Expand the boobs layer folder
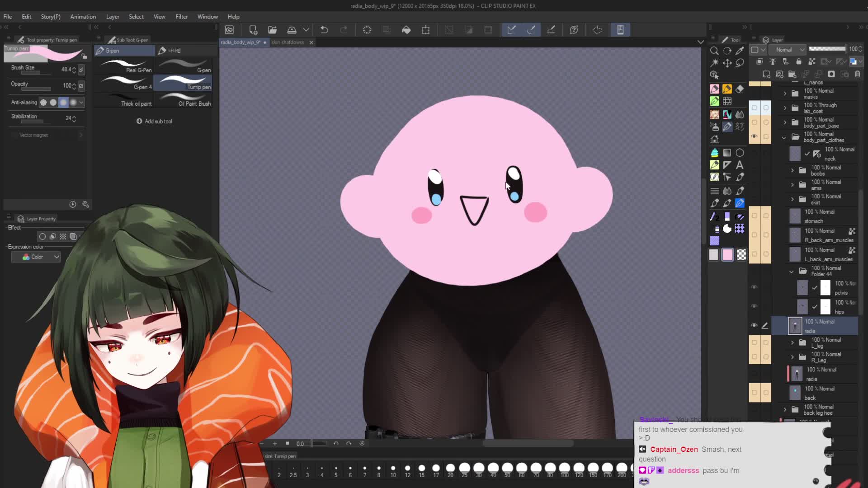 coord(792,170)
